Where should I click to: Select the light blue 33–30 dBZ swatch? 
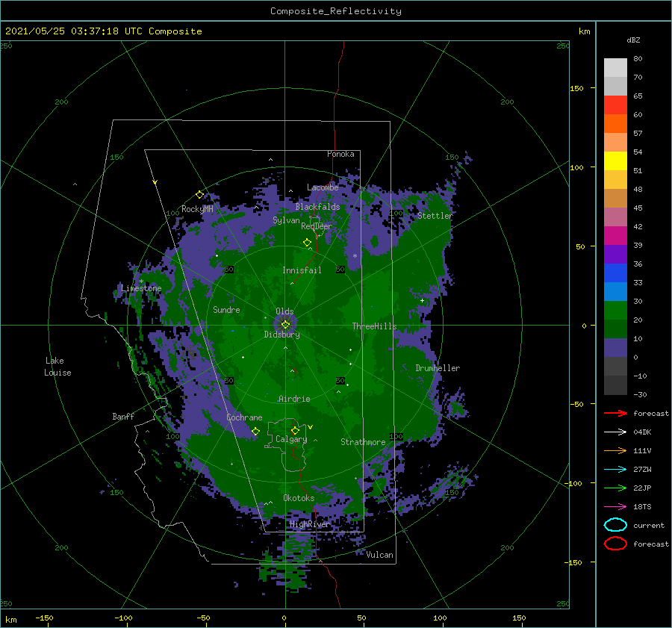(x=615, y=291)
